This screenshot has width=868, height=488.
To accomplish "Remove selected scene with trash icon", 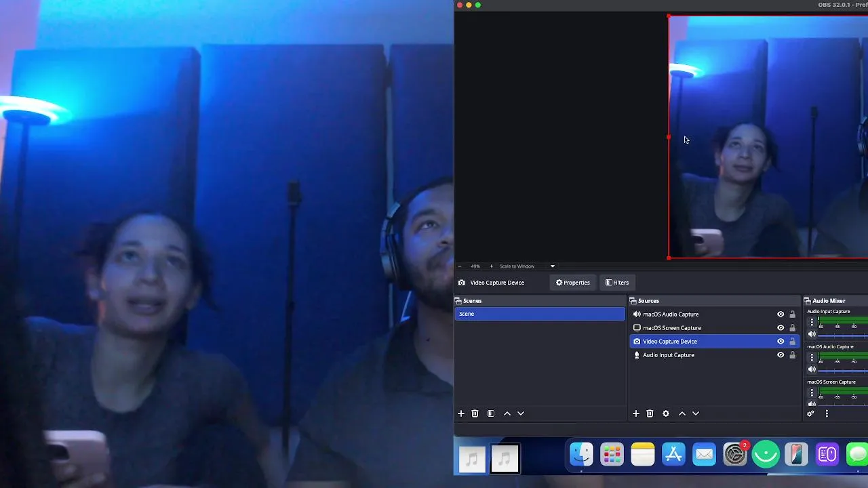I will tap(475, 413).
